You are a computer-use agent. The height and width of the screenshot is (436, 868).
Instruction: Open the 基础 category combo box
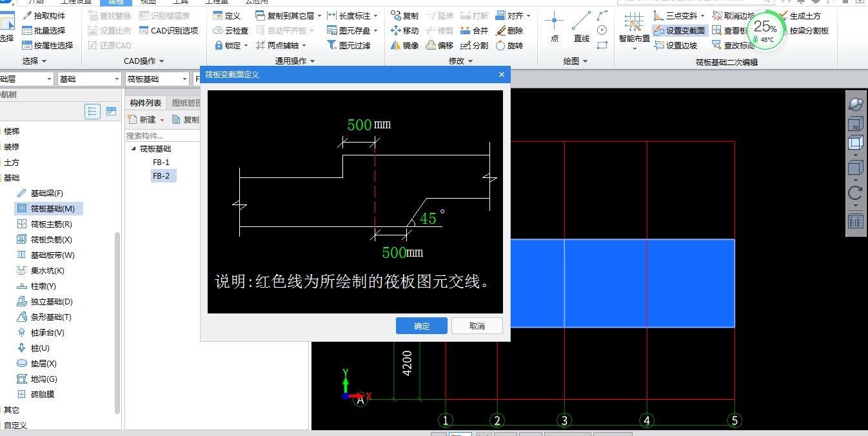88,79
